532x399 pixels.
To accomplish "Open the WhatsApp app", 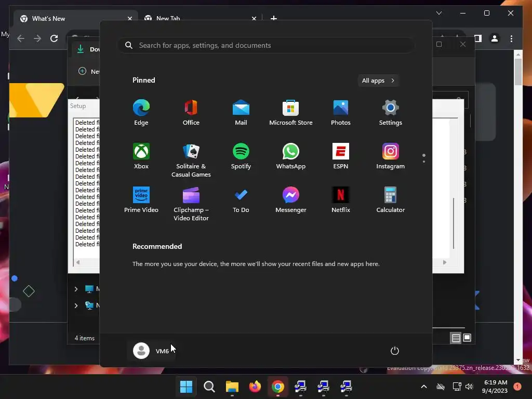I will click(x=291, y=156).
